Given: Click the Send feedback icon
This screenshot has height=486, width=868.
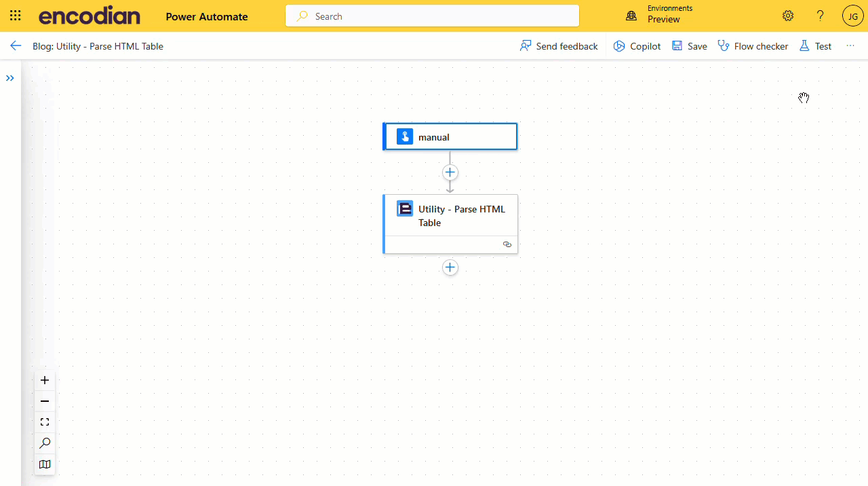Looking at the screenshot, I should click(526, 46).
